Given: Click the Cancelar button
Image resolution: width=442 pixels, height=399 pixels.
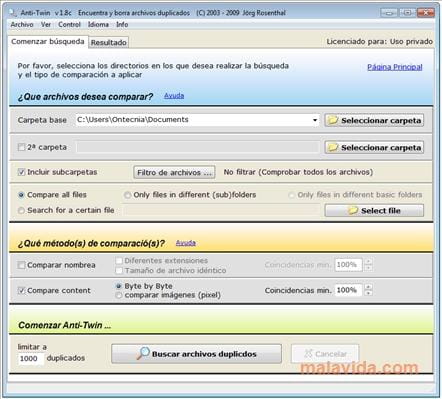Looking at the screenshot, I should 325,354.
